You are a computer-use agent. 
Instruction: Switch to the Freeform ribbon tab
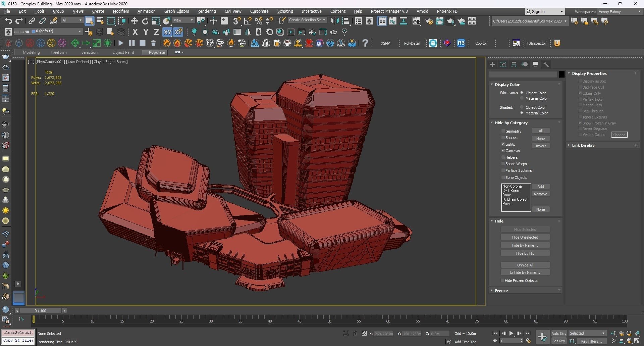point(59,52)
